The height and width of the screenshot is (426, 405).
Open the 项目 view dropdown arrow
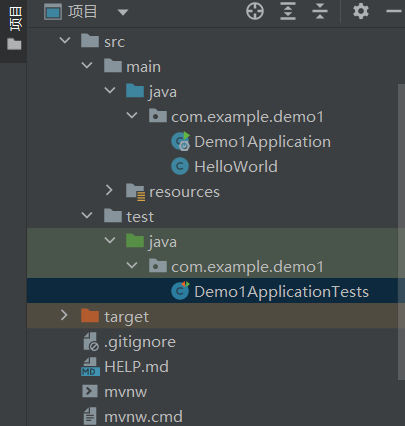pos(123,12)
